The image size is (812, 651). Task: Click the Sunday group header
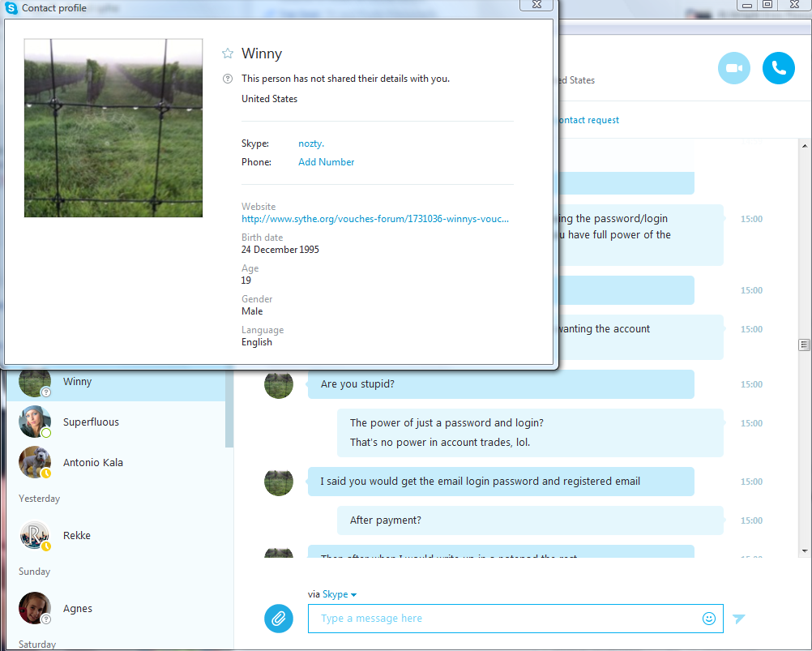coord(34,572)
